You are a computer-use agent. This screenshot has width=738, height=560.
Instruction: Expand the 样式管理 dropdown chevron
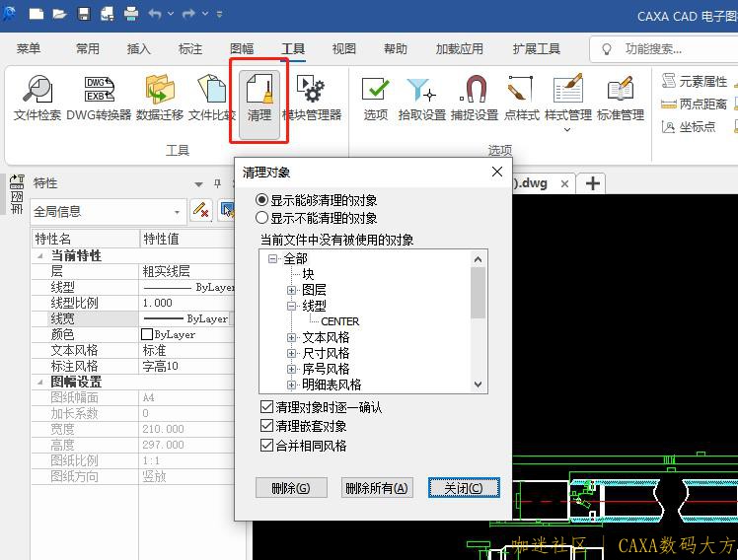click(567, 129)
